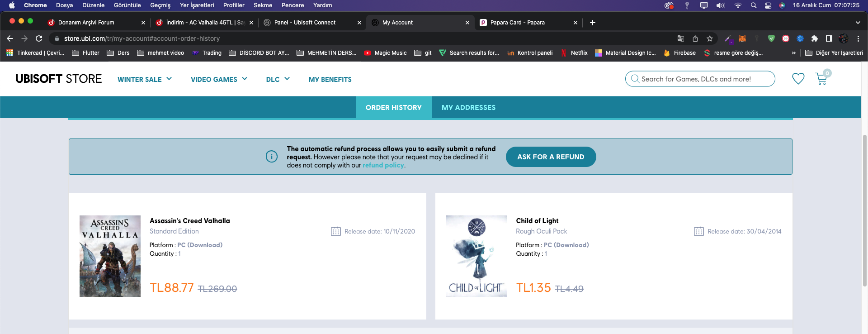Screen dimensions: 868x334
Task: Open the Trading bookmark folder
Action: (207, 53)
